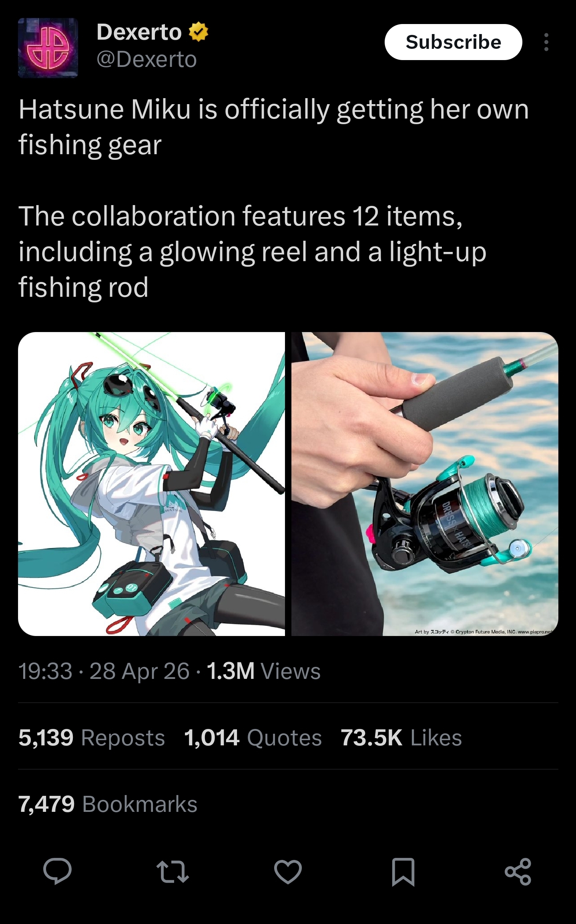
Task: Like the post with the heart icon
Action: coord(288,872)
